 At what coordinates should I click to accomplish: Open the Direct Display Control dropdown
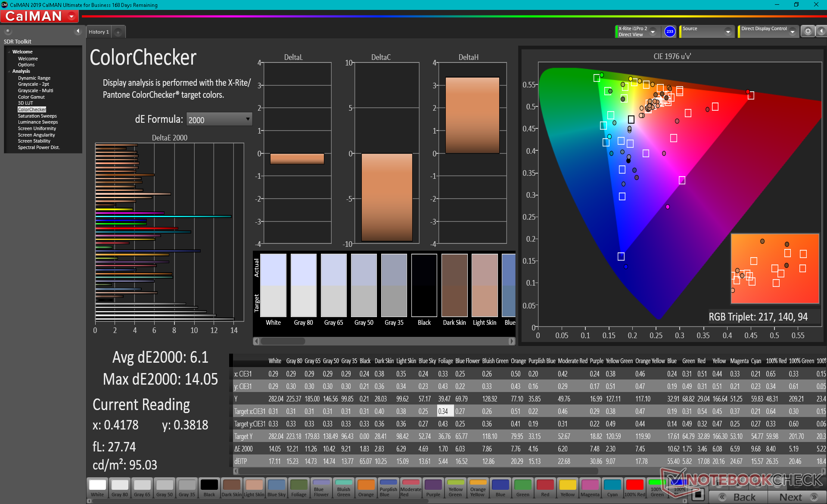(x=792, y=31)
